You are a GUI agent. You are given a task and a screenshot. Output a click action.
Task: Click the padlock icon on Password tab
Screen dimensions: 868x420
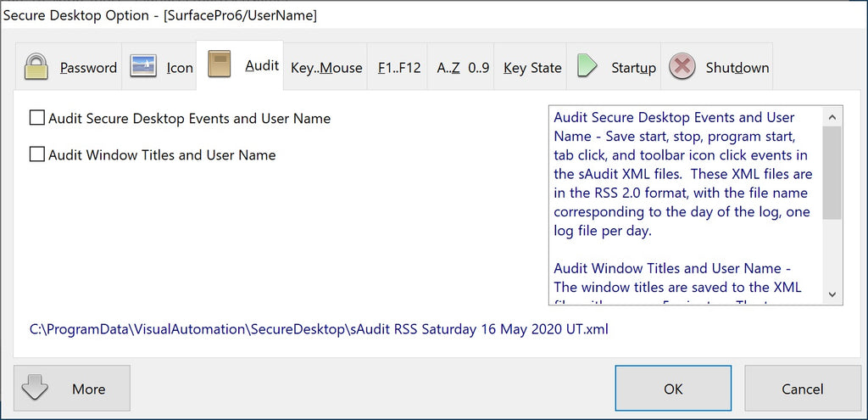coord(36,67)
